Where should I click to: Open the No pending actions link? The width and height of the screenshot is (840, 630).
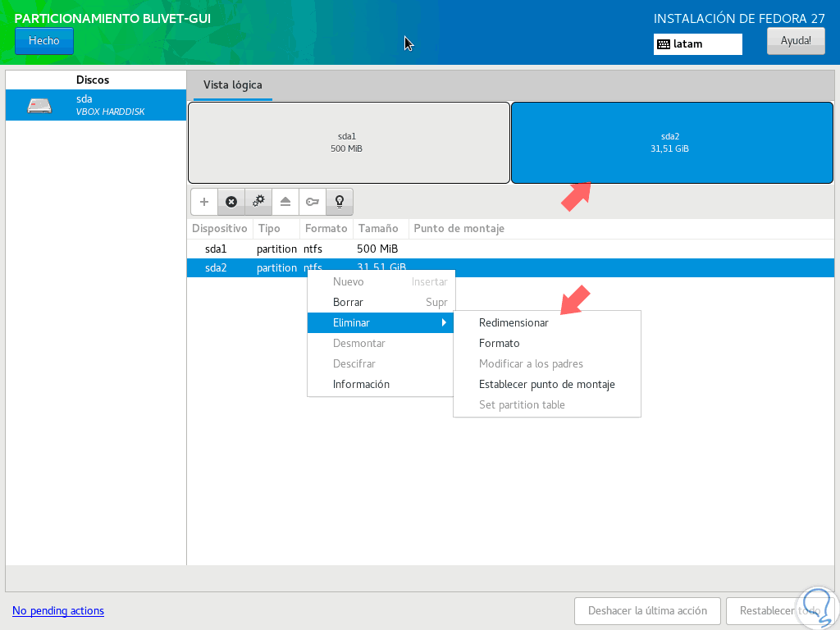pyautogui.click(x=58, y=610)
